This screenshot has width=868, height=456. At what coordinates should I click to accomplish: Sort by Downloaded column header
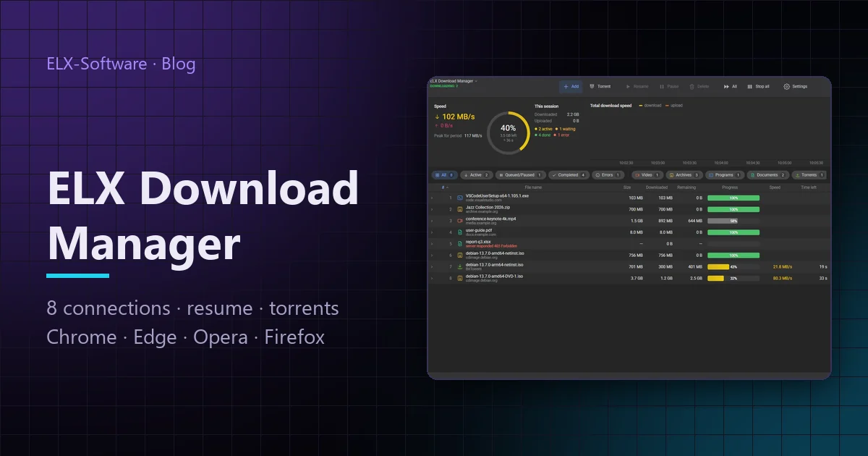657,187
